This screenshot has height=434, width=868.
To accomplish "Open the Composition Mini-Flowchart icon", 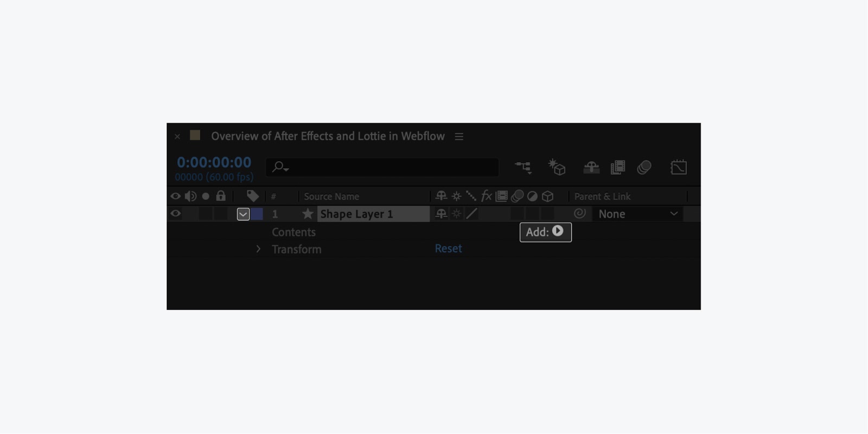I will [524, 168].
